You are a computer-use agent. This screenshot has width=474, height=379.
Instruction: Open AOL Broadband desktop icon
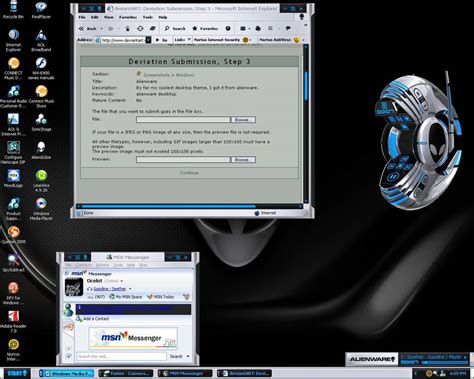pos(41,40)
